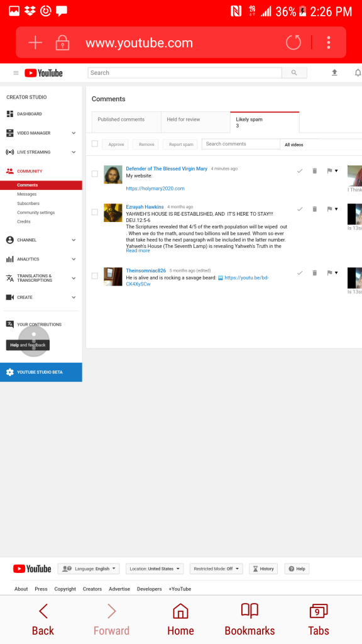
Task: Open All videos filter dropdown
Action: point(321,145)
